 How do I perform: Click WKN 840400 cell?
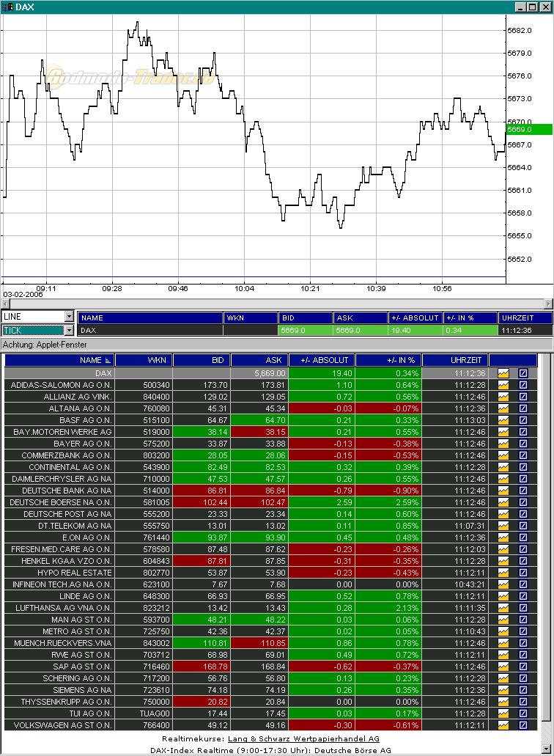click(x=144, y=397)
